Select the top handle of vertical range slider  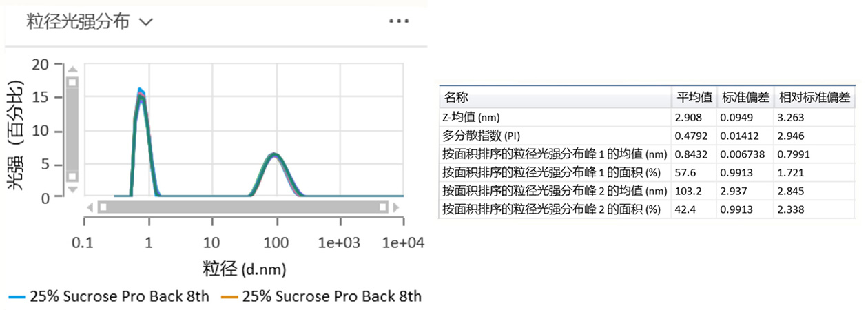(x=72, y=81)
